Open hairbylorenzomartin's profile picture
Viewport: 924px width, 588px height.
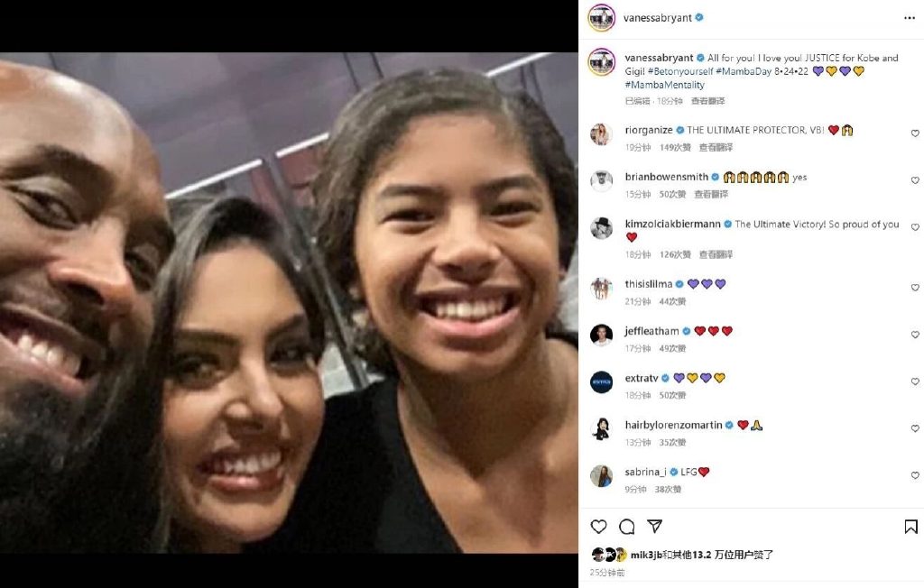coord(601,429)
